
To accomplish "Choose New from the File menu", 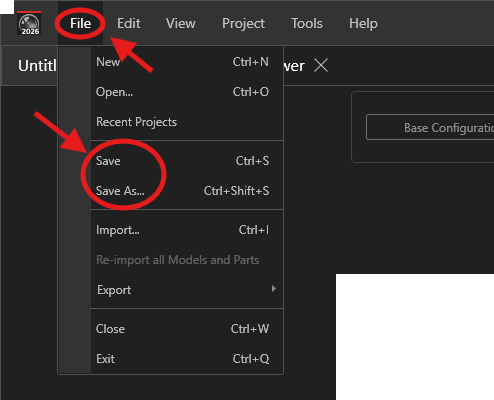I will pyautogui.click(x=187, y=62).
